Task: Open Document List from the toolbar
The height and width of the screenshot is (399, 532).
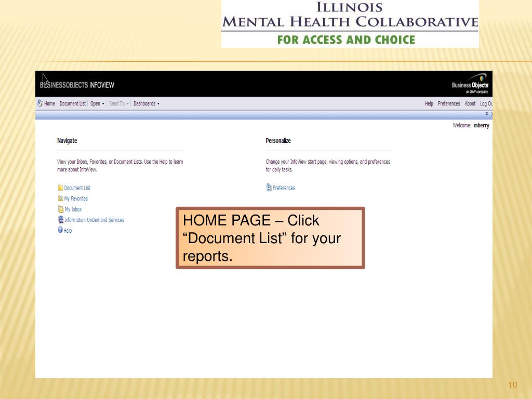Action: [73, 103]
